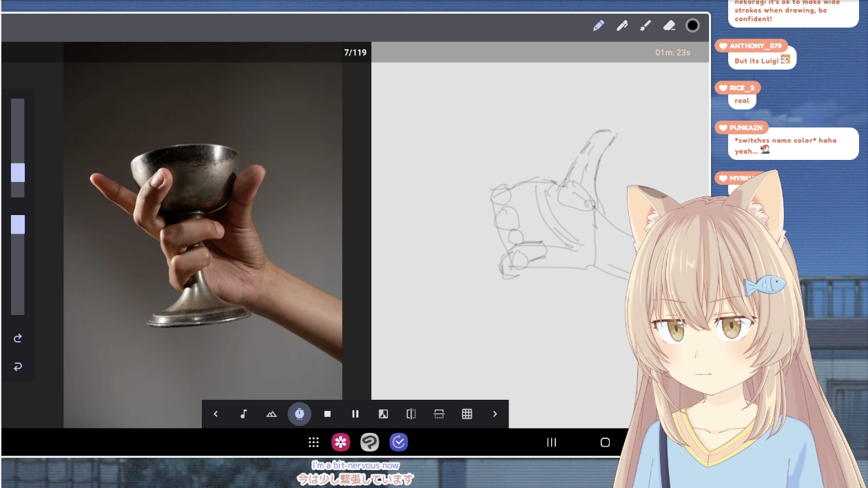Toggle the image contrast filter icon
868x488 pixels.
(x=383, y=414)
